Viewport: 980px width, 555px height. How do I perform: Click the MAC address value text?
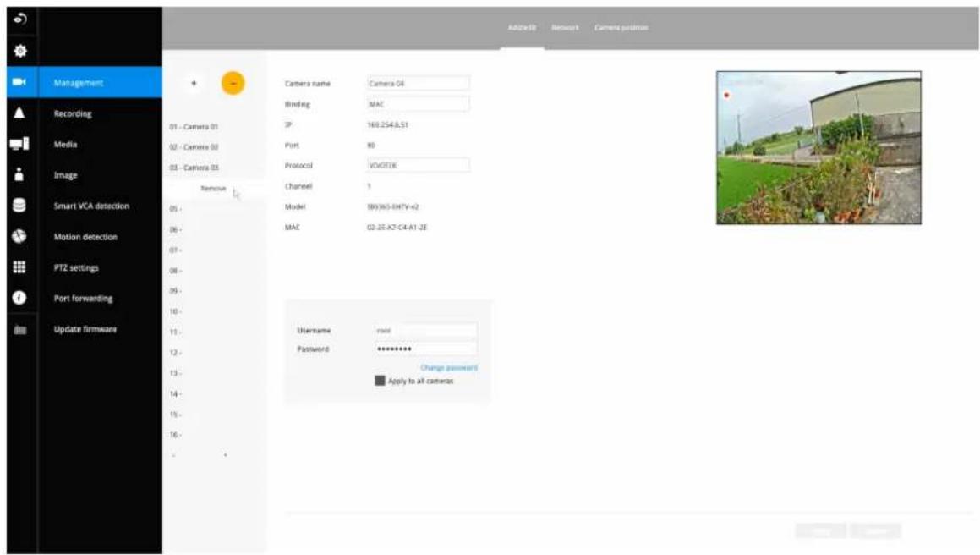[x=397, y=227]
